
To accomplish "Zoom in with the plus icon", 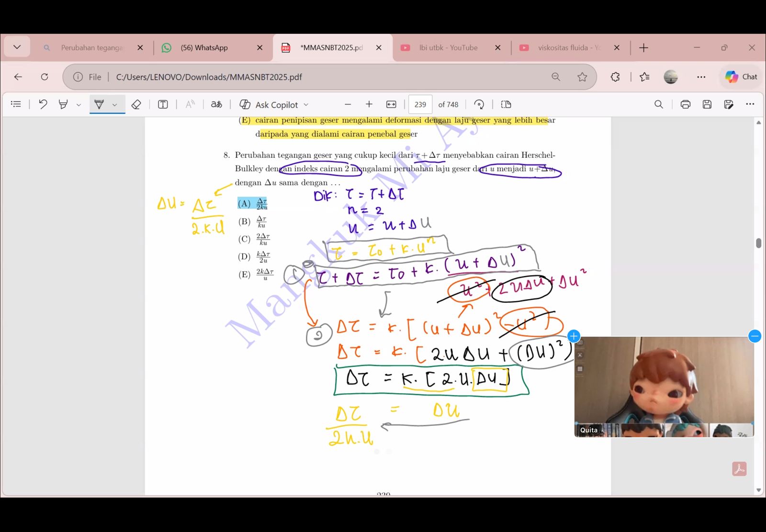I will click(x=369, y=104).
